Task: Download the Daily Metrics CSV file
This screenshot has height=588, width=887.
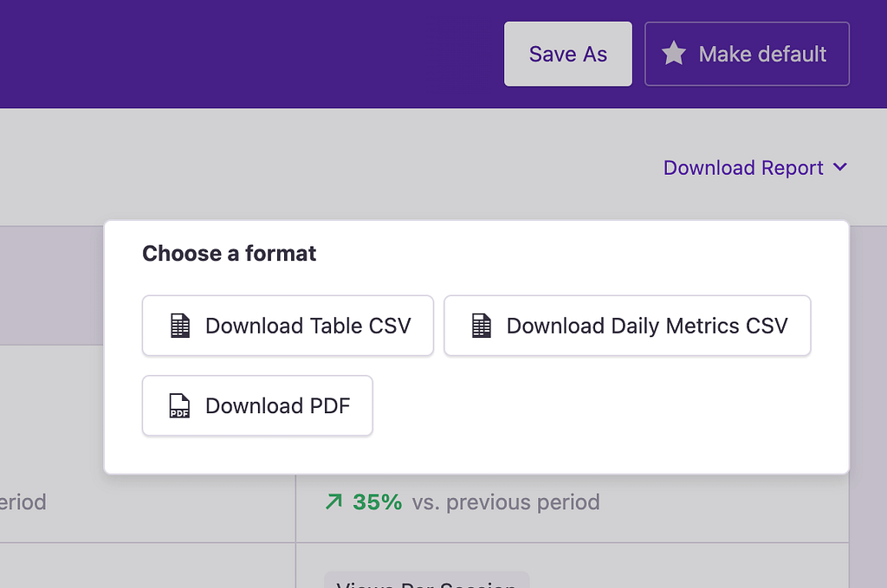Action: (626, 326)
